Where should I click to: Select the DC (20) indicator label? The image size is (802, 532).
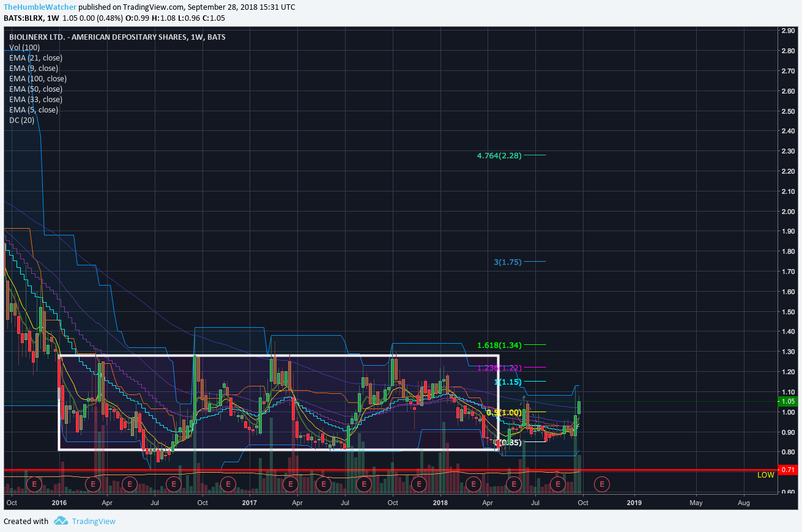(22, 120)
